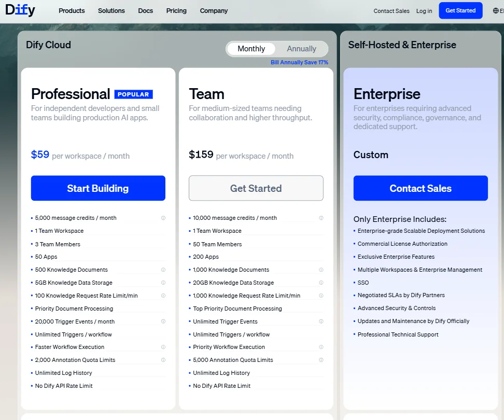
Task: Go to Docs
Action: pos(145,10)
